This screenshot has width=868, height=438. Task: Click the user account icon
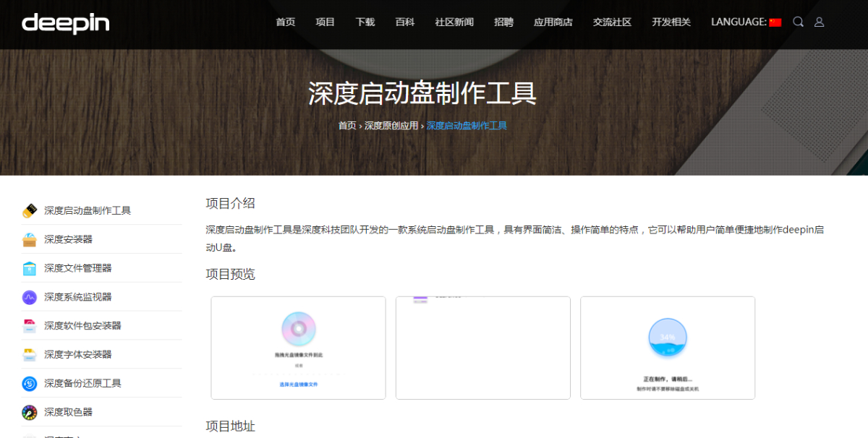[x=818, y=22]
